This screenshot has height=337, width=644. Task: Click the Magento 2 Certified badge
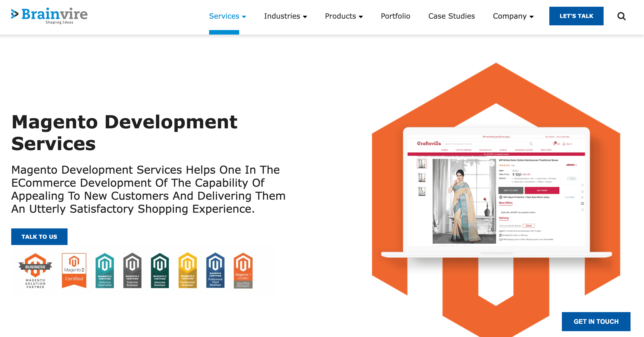coord(74,271)
